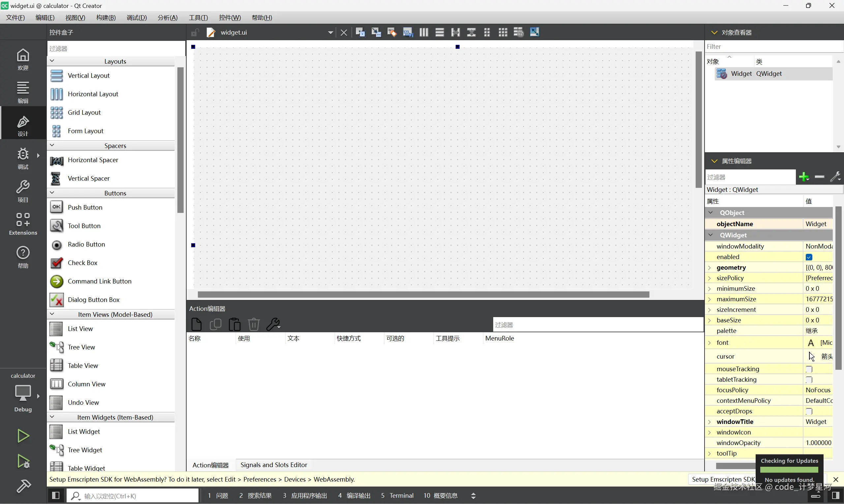
Task: Collapse the Layouts section in the widget box
Action: (52, 61)
